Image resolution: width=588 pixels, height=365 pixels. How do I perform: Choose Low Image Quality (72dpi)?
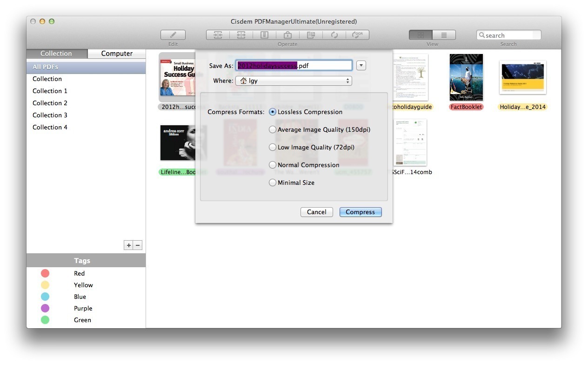pyautogui.click(x=273, y=147)
